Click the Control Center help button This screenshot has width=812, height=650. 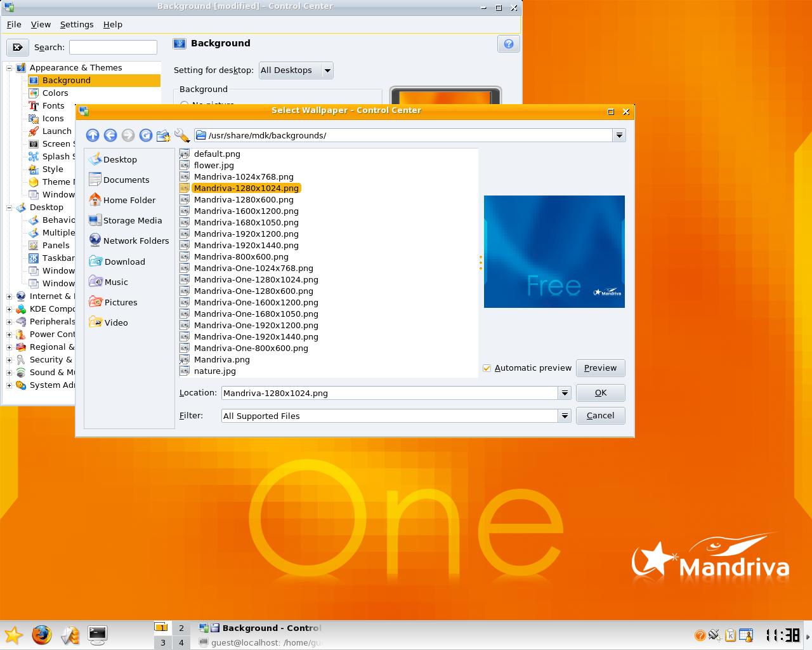[x=509, y=44]
